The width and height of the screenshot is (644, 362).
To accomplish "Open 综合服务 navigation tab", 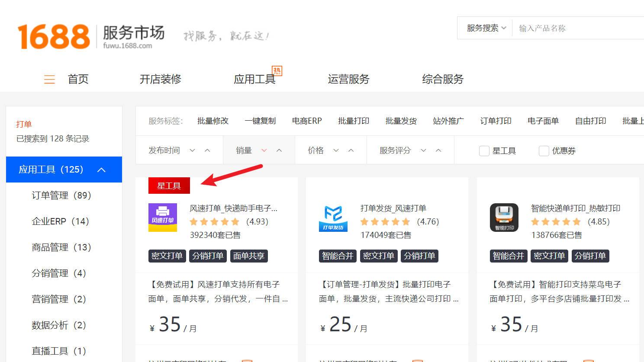I will tap(443, 79).
